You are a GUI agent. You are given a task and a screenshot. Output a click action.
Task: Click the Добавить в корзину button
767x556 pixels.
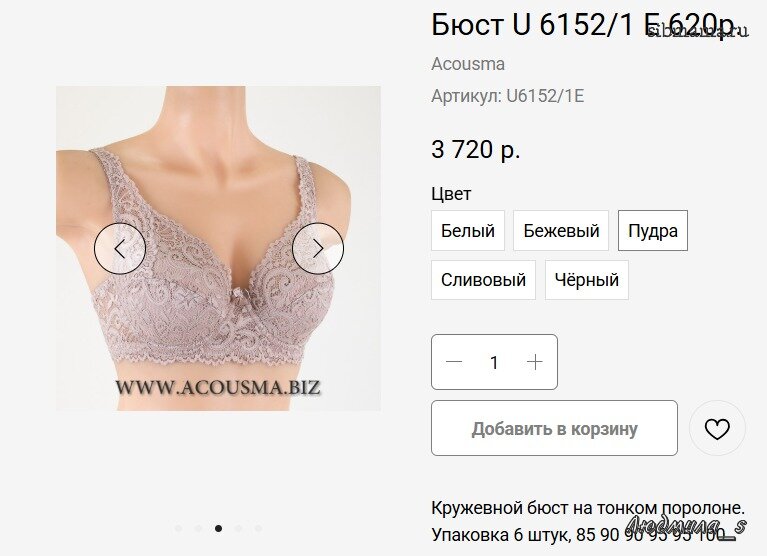click(554, 428)
